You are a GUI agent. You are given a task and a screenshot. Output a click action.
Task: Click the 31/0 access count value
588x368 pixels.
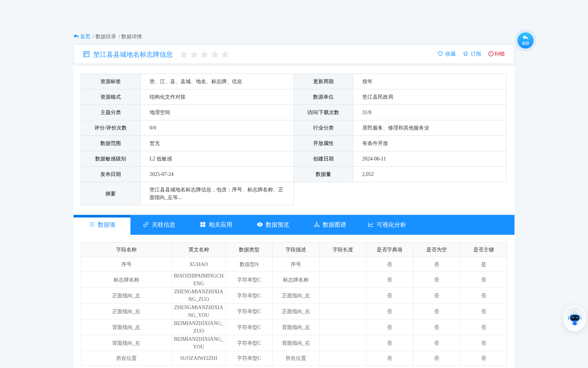coord(367,112)
